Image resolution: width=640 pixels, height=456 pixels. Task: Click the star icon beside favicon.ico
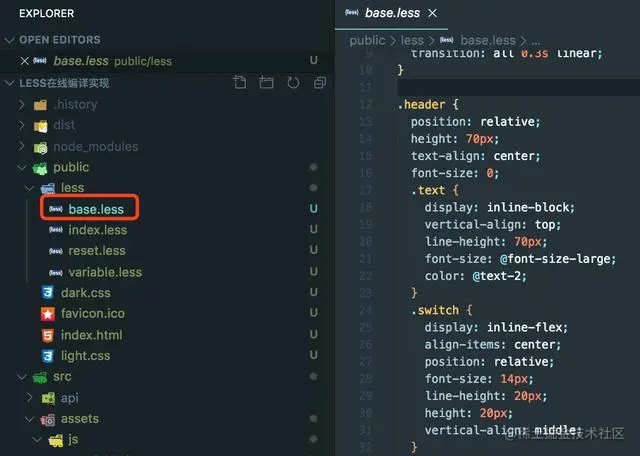point(48,314)
